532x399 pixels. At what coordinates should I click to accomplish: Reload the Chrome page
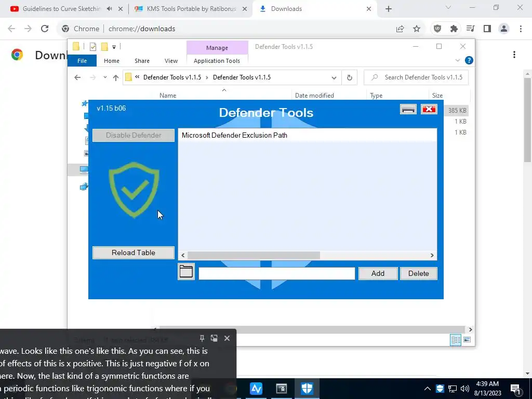(45, 29)
